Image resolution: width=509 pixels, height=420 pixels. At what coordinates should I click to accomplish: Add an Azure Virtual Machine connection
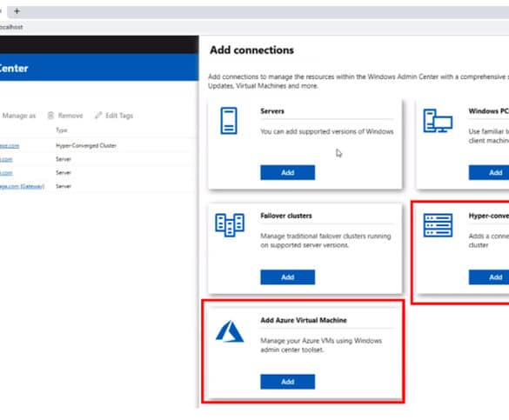[287, 382]
